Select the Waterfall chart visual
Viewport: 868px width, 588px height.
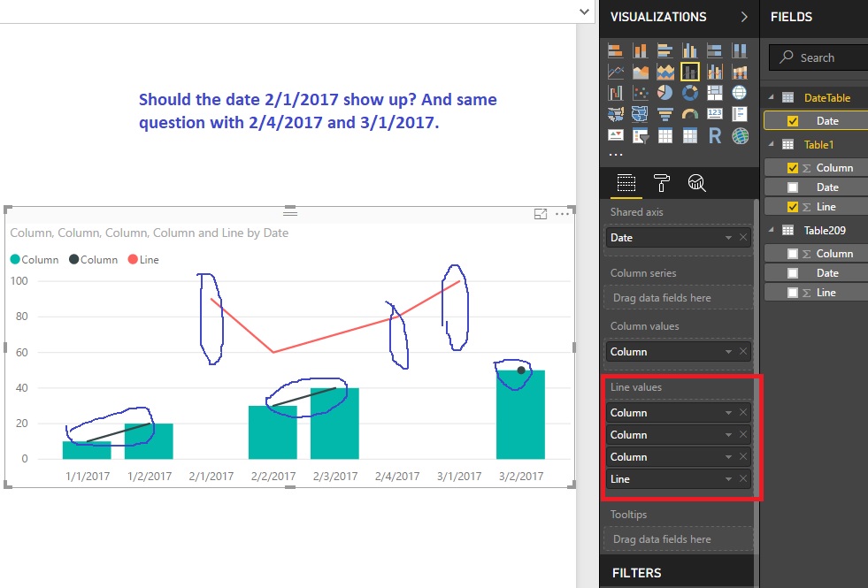[616, 93]
